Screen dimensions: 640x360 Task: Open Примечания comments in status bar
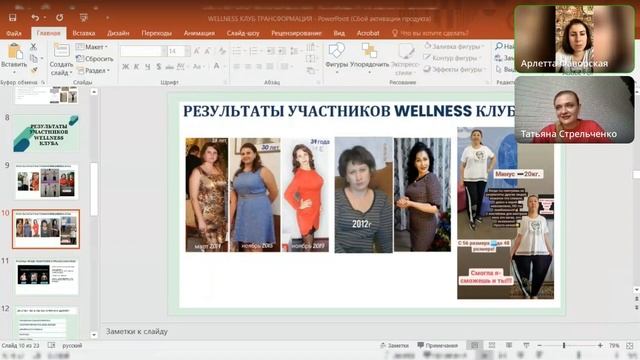click(x=438, y=345)
